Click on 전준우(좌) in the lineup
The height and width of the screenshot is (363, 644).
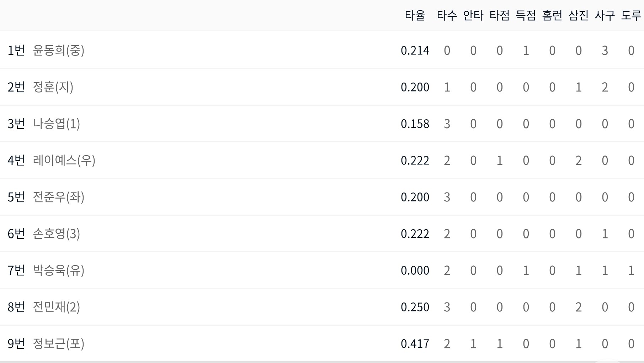58,197
